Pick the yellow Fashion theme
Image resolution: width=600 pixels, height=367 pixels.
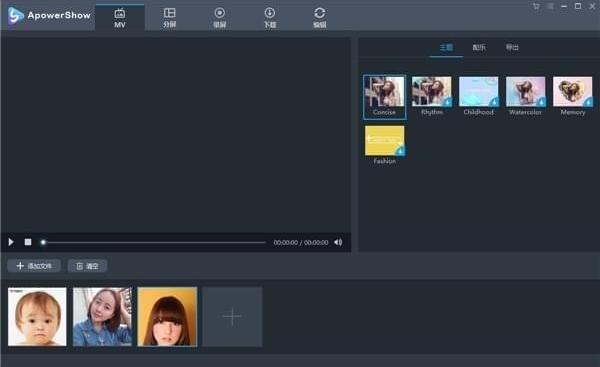[x=385, y=145]
